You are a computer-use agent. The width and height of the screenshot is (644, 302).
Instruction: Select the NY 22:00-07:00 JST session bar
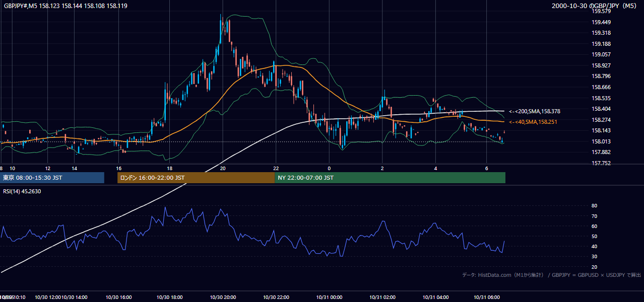pyautogui.click(x=390, y=178)
